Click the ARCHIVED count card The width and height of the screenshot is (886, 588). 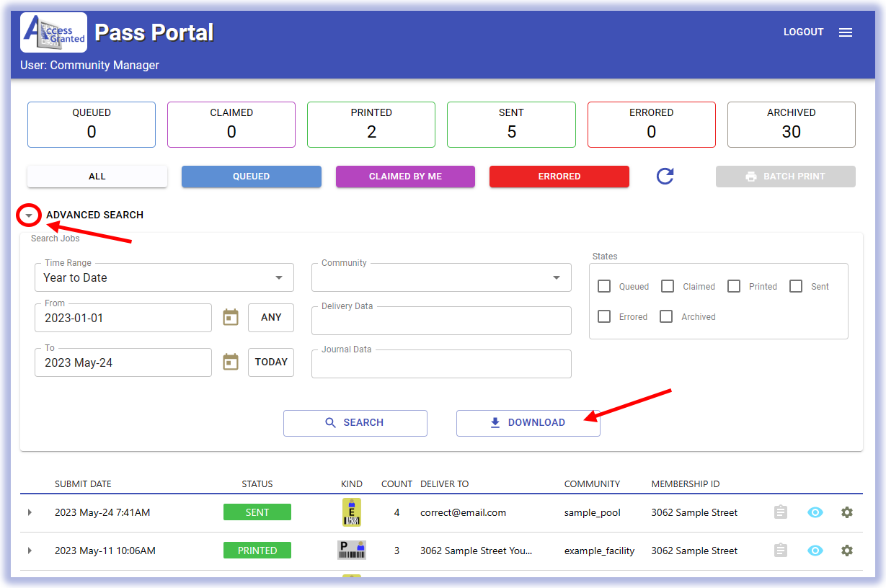(792, 125)
